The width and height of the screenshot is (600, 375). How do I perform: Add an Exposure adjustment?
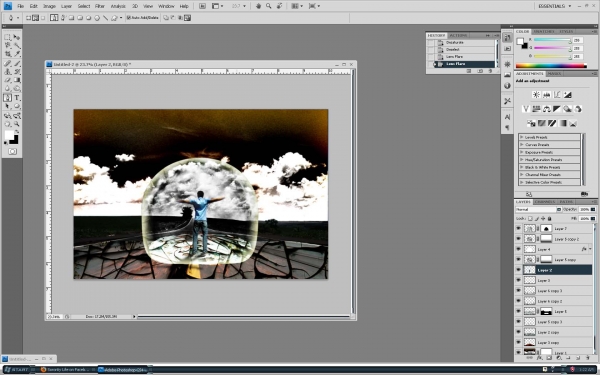[x=567, y=95]
